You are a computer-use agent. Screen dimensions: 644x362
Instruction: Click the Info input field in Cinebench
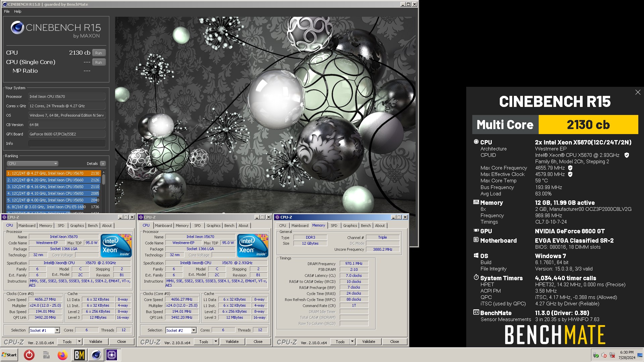[x=67, y=143]
